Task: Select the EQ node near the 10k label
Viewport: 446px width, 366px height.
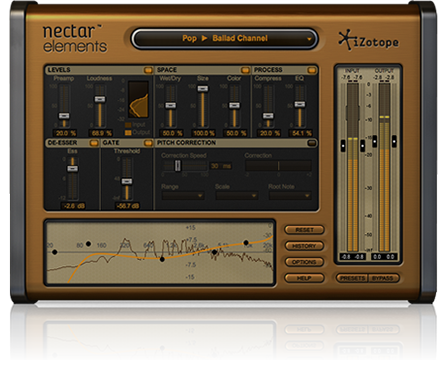Action: coord(246,243)
